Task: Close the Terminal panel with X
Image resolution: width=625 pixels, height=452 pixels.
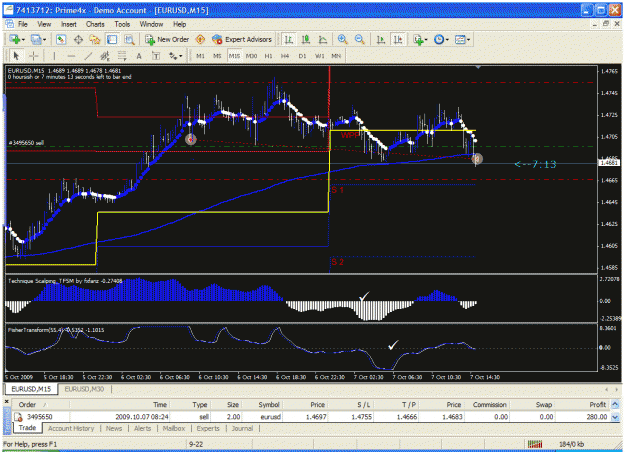Action: tap(6, 402)
